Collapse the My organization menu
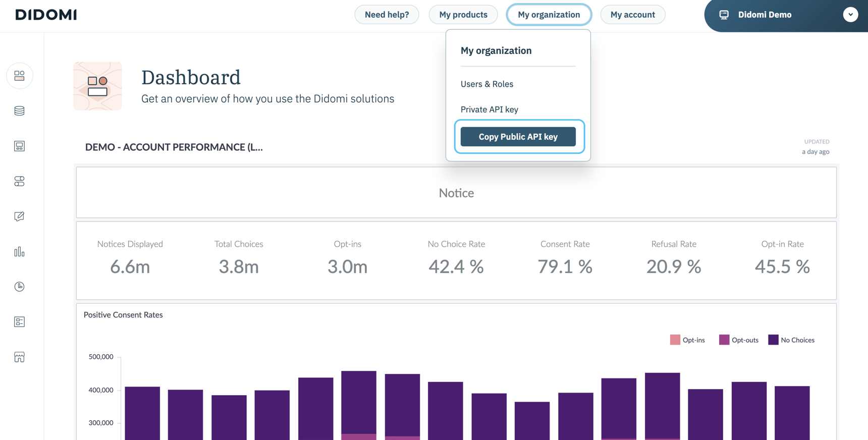The height and width of the screenshot is (440, 868). point(549,15)
